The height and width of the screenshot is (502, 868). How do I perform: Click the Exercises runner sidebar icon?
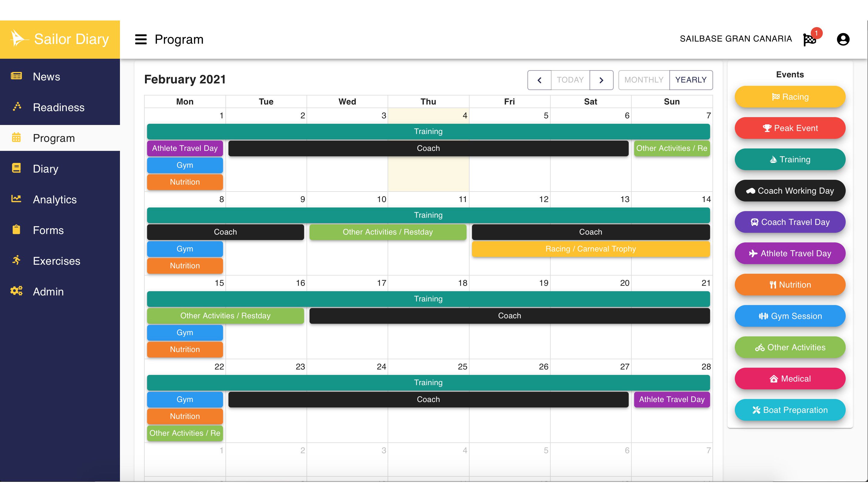click(16, 260)
